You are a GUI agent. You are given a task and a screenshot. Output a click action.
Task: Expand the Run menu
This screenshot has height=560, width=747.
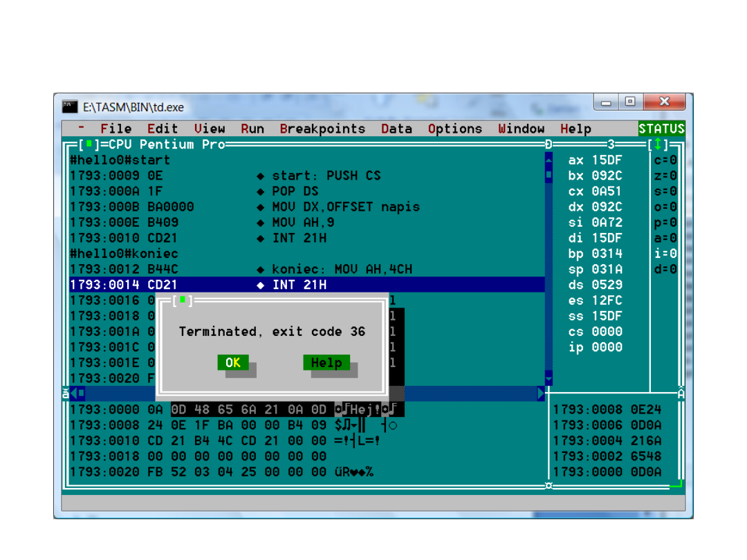click(x=252, y=129)
